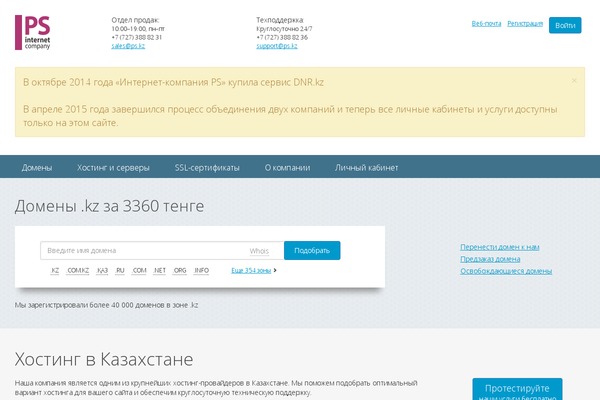Click the Подобрать search button
Screen dimensions: 600x400
tap(312, 251)
